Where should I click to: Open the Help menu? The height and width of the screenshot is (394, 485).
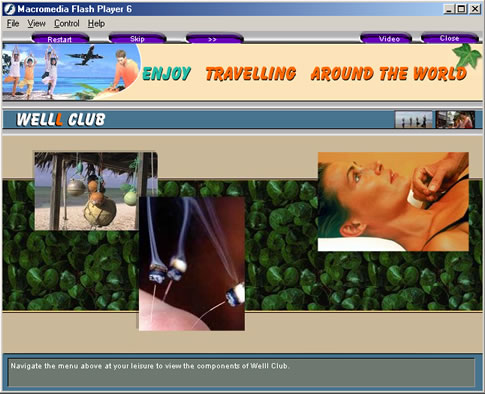[x=96, y=24]
